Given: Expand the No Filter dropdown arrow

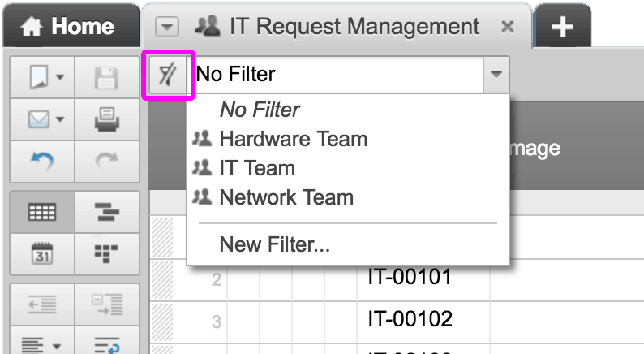Looking at the screenshot, I should pyautogui.click(x=495, y=76).
